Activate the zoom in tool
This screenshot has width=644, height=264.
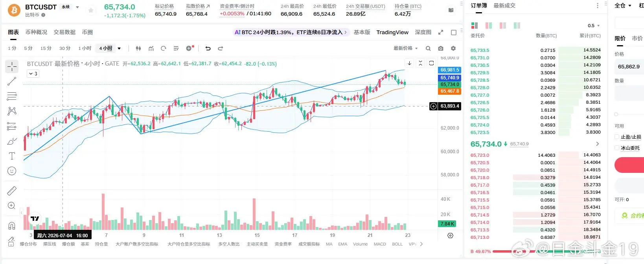pyautogui.click(x=12, y=205)
